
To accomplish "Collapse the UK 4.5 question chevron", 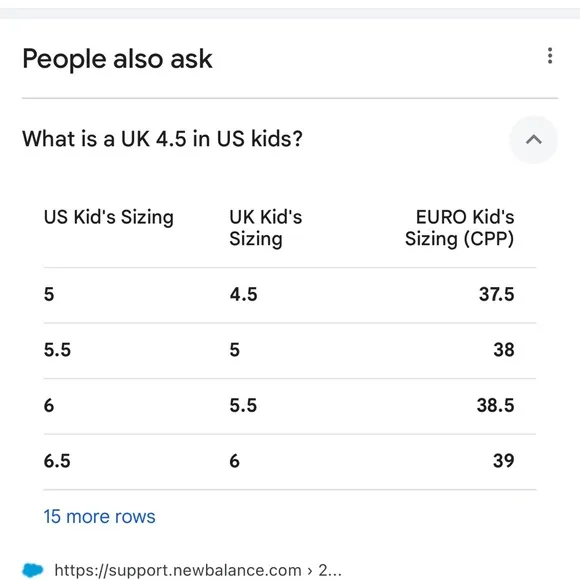I will tap(533, 139).
